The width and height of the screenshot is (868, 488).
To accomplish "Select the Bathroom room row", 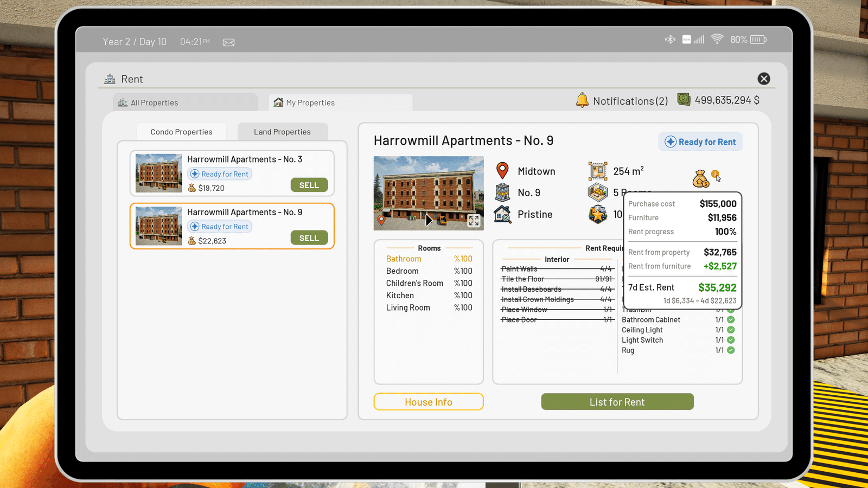I will tap(429, 259).
